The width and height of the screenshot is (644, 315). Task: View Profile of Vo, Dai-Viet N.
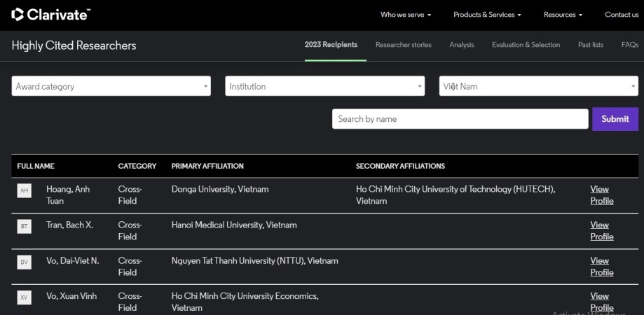[x=602, y=267]
